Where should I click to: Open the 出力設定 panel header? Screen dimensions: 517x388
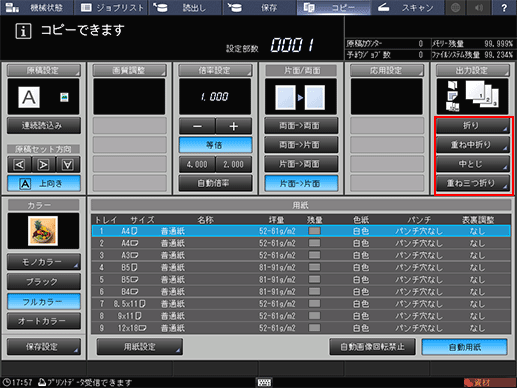(473, 70)
